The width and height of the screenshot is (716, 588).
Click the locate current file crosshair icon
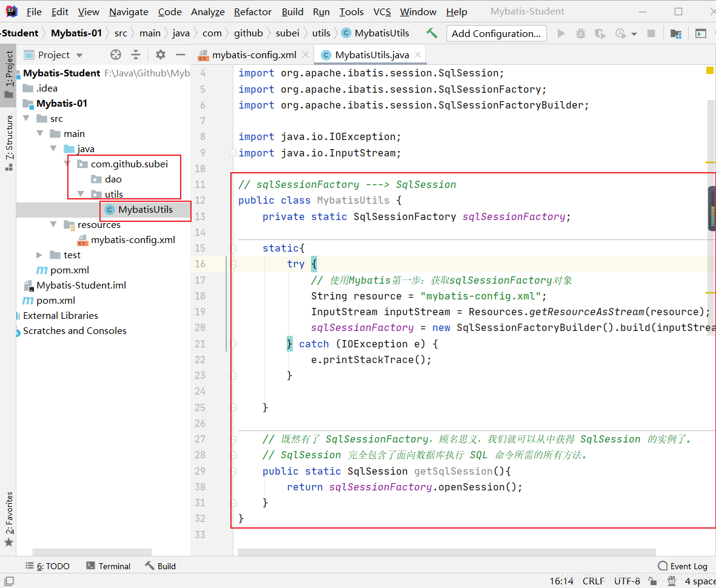(116, 55)
